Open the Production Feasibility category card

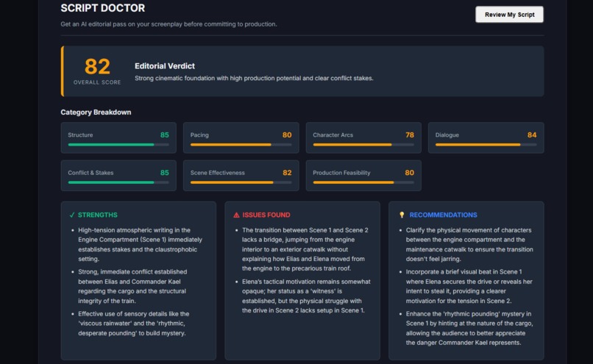coord(363,176)
